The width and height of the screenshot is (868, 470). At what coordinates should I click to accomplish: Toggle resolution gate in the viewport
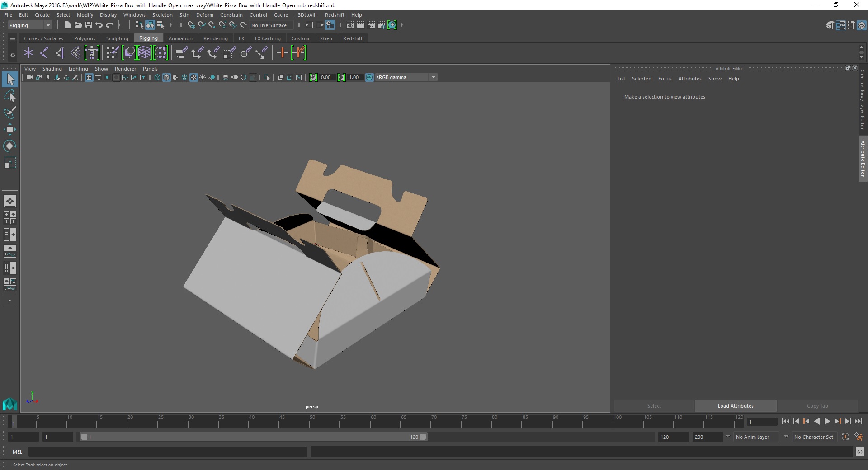point(107,77)
